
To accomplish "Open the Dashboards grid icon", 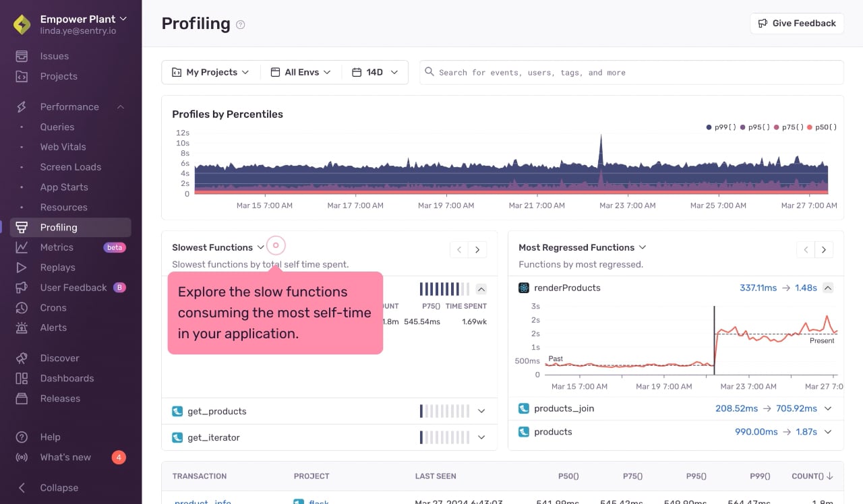I will [x=22, y=379].
